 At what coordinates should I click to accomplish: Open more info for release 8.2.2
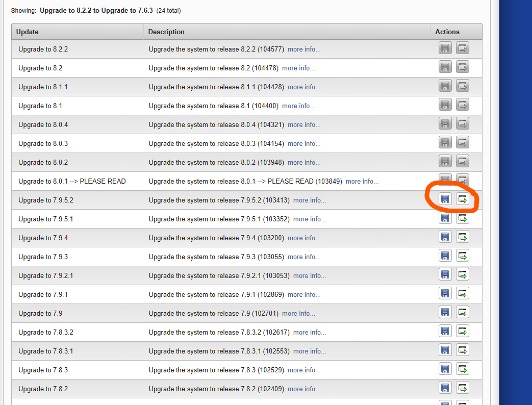click(x=304, y=49)
